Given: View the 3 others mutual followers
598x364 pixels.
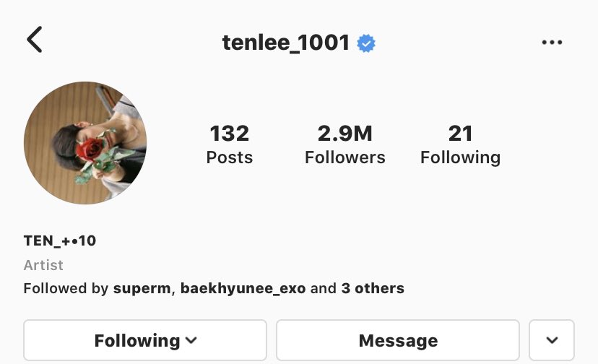Looking at the screenshot, I should [x=373, y=288].
